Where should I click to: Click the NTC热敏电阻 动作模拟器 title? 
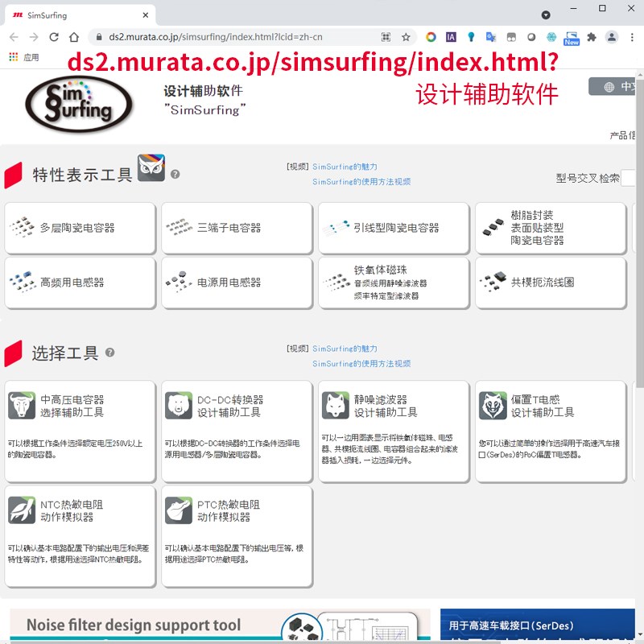tap(72, 510)
